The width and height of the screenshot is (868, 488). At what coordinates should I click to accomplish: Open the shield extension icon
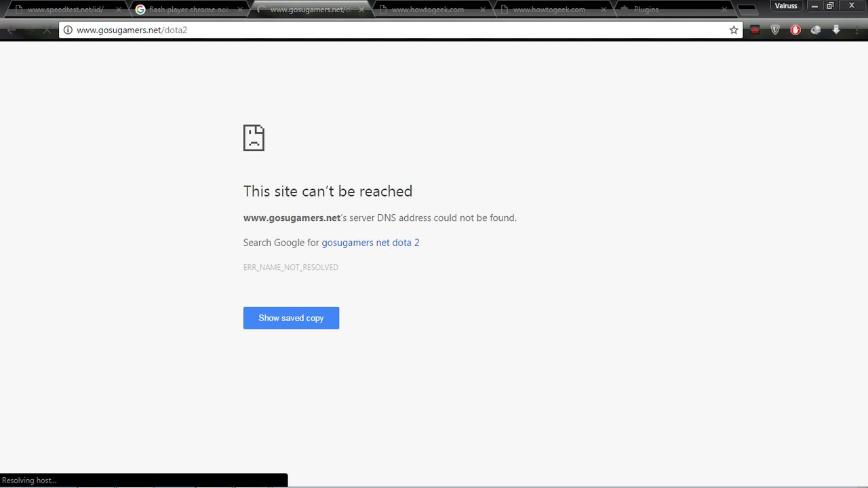click(775, 30)
